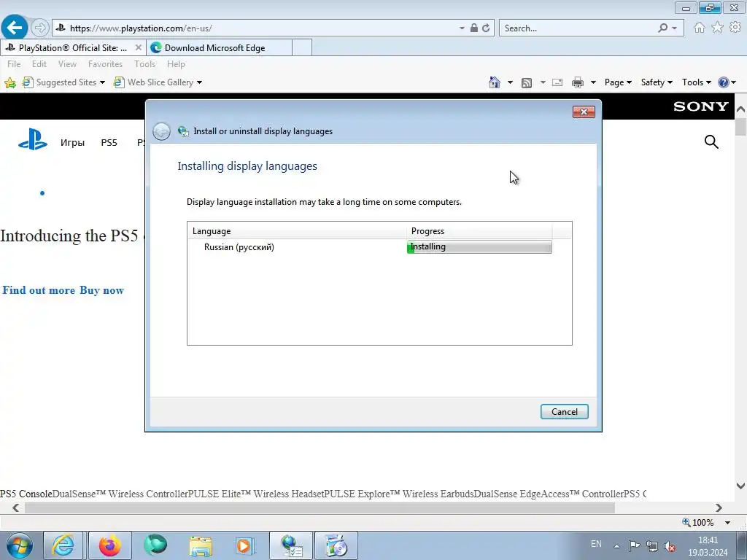The image size is (747, 560).
Task: Open Internet Explorer from the taskbar
Action: (x=63, y=545)
